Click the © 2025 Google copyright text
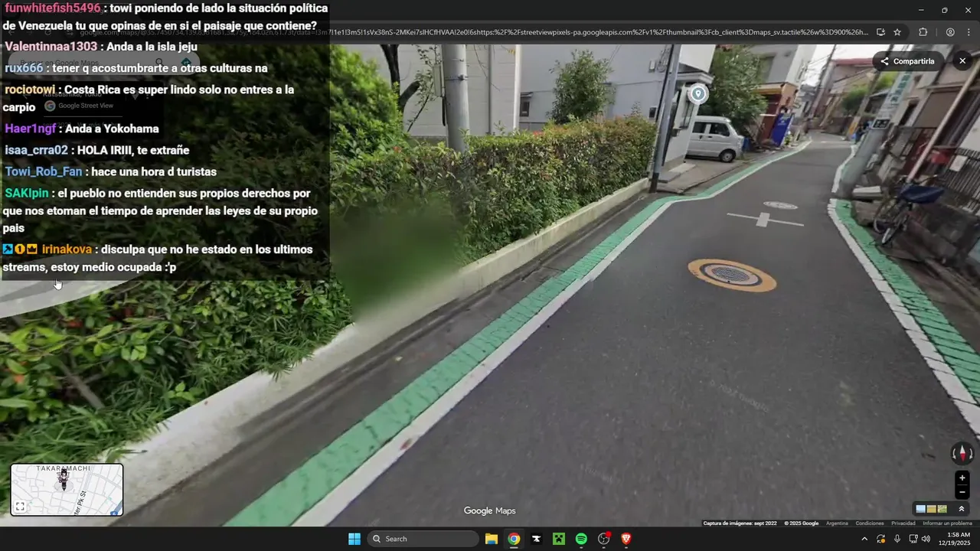 tap(801, 523)
